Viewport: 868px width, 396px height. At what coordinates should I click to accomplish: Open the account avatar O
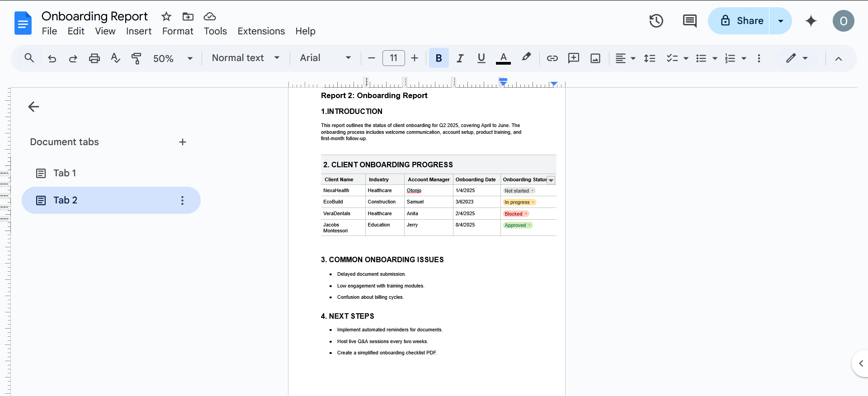click(844, 21)
